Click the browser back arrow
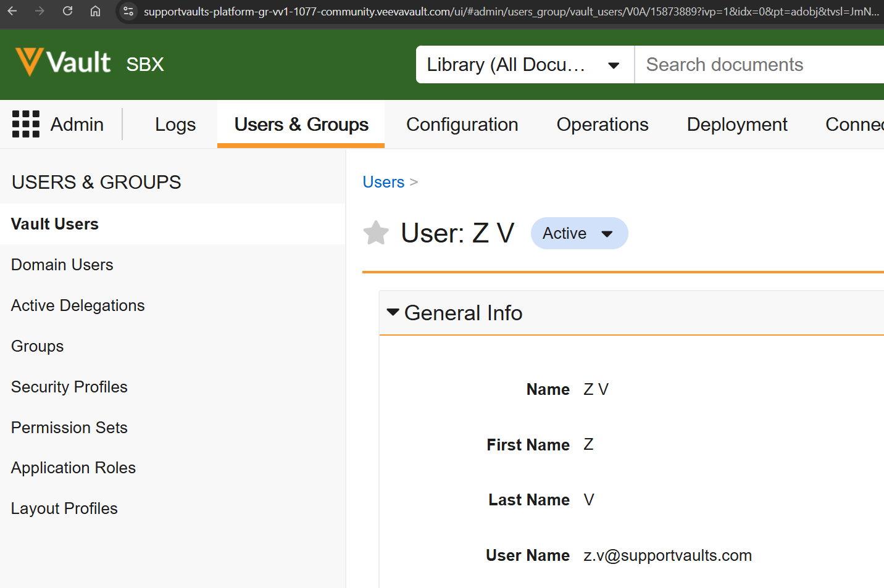Screen dimensions: 884x588 tap(12, 11)
